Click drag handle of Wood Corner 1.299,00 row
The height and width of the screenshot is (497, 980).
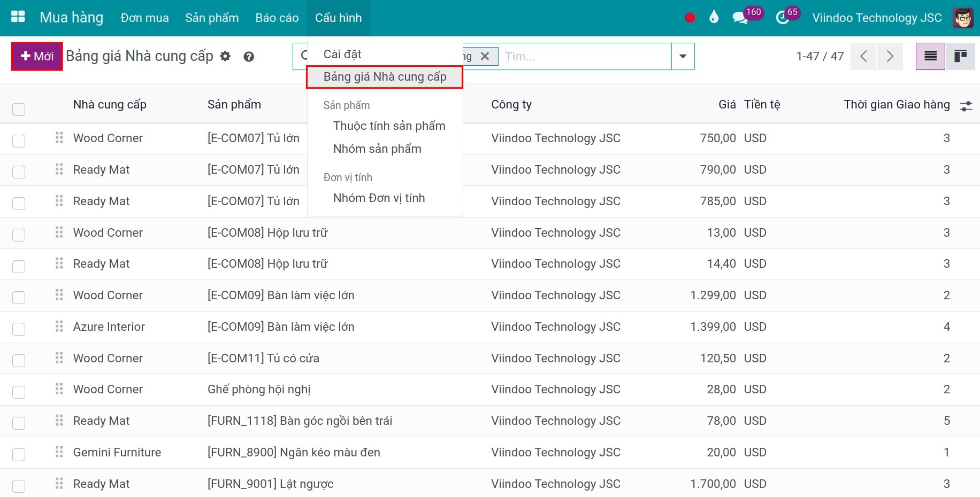click(59, 295)
